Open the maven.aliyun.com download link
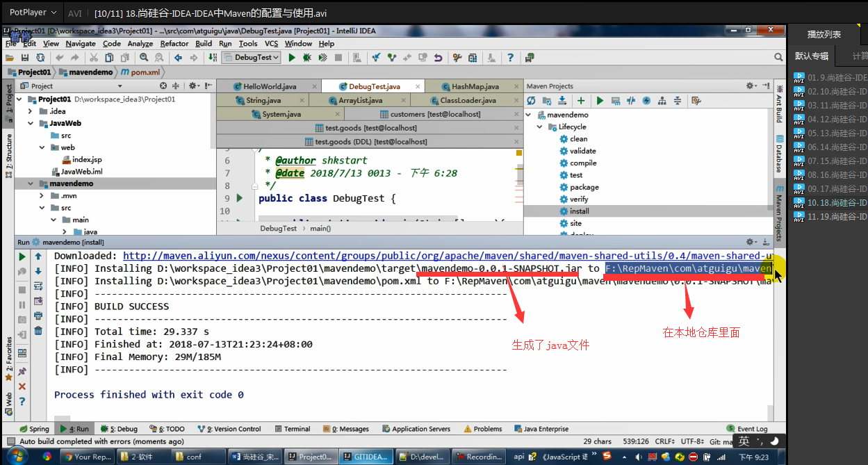Image resolution: width=868 pixels, height=465 pixels. (448, 256)
